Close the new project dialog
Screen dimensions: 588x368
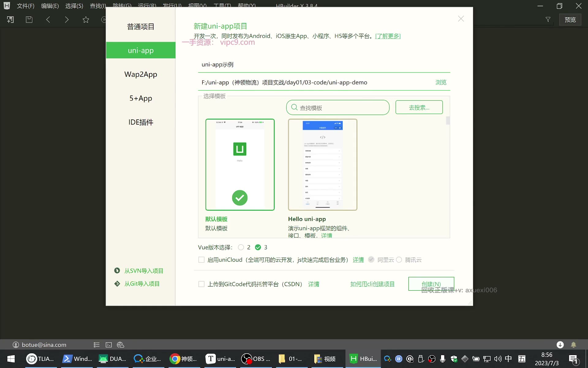point(461,19)
